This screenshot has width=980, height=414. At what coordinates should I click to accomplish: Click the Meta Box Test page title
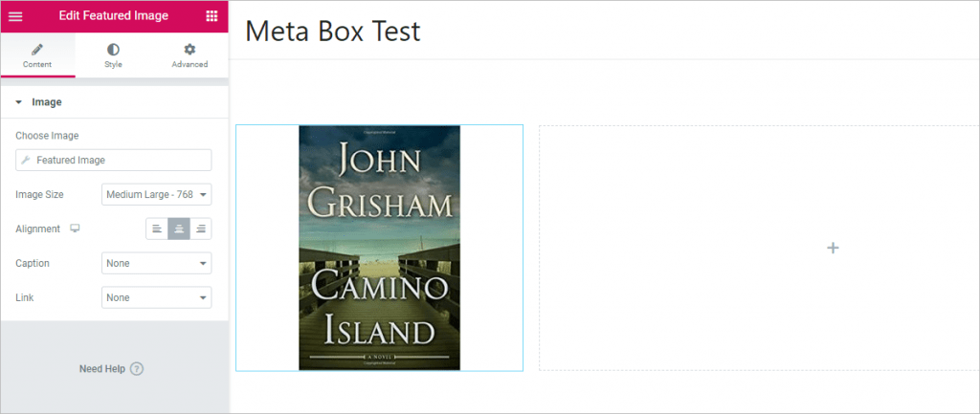(x=332, y=32)
